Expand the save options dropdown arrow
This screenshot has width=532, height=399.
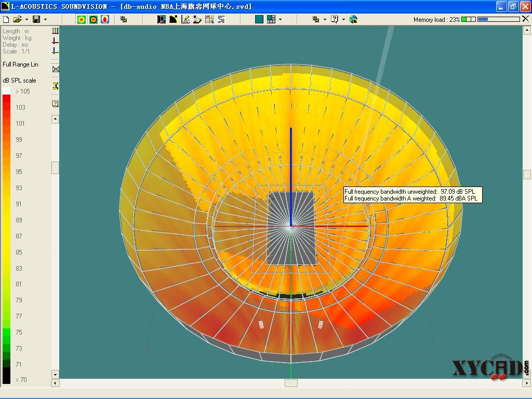[46, 19]
